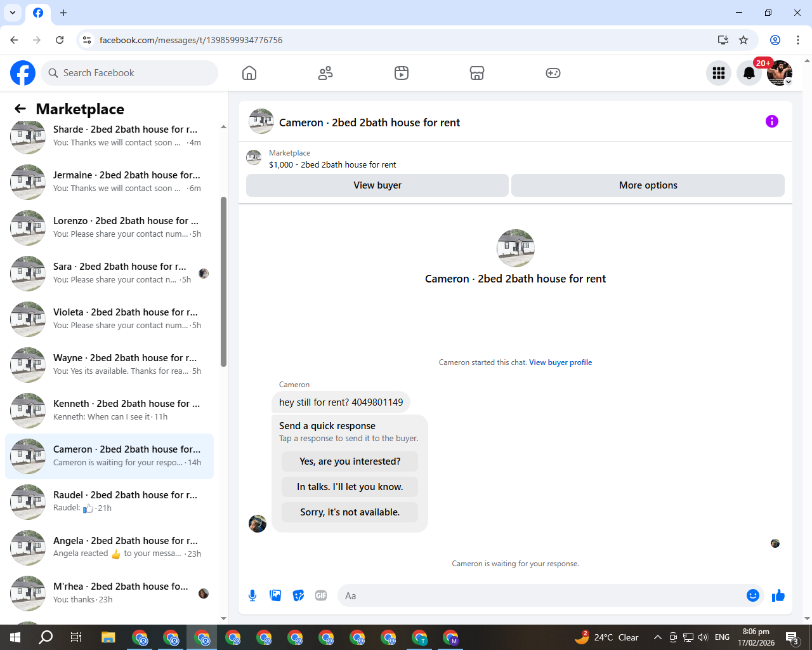Click Cameron's avatar beside the messages

click(x=258, y=524)
